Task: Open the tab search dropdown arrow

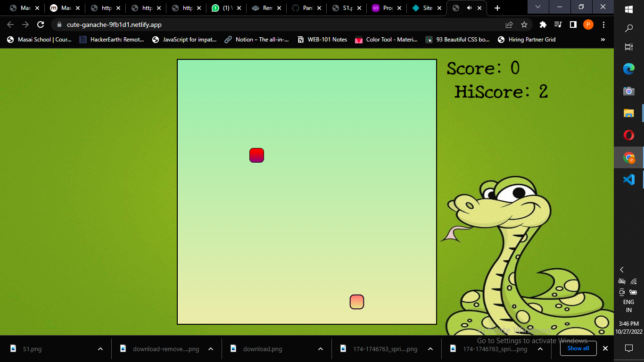Action: pos(538,7)
